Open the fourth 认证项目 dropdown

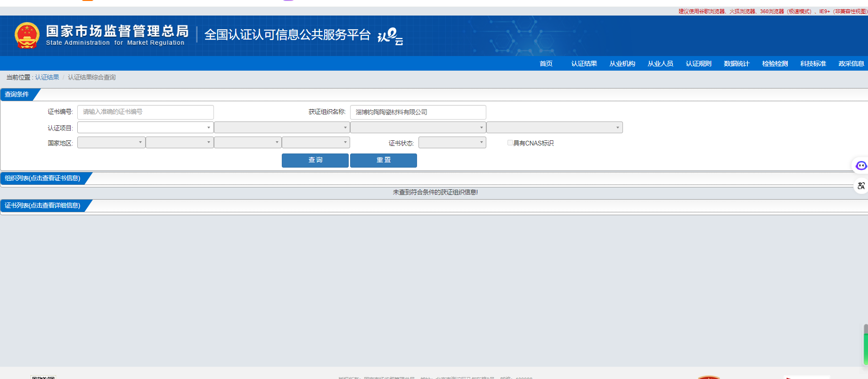point(555,128)
